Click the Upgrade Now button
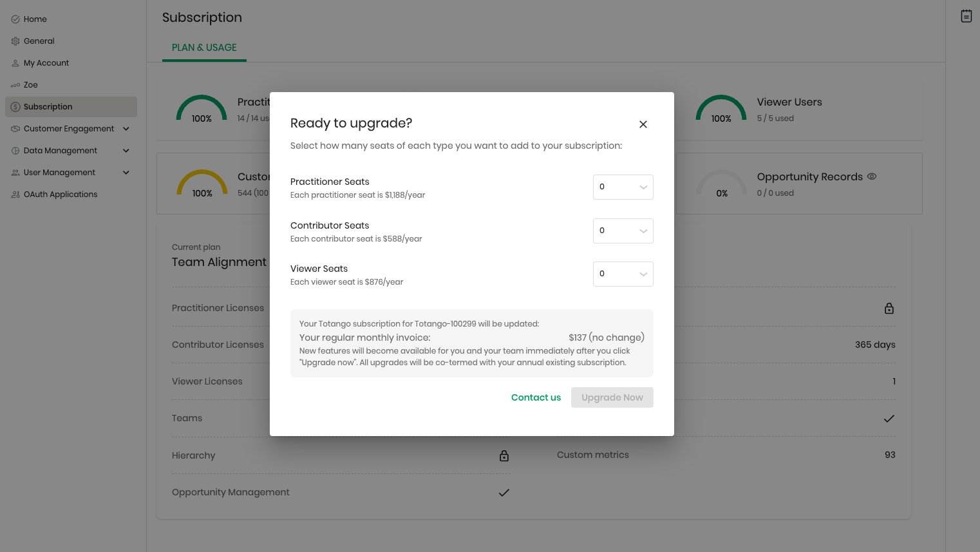The height and width of the screenshot is (552, 980). (612, 397)
